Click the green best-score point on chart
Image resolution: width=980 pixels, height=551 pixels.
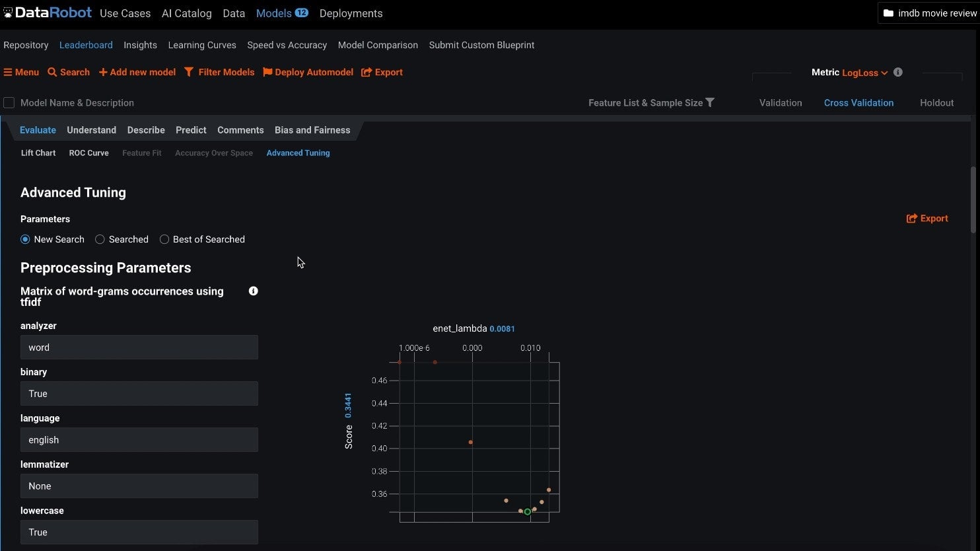(x=528, y=512)
